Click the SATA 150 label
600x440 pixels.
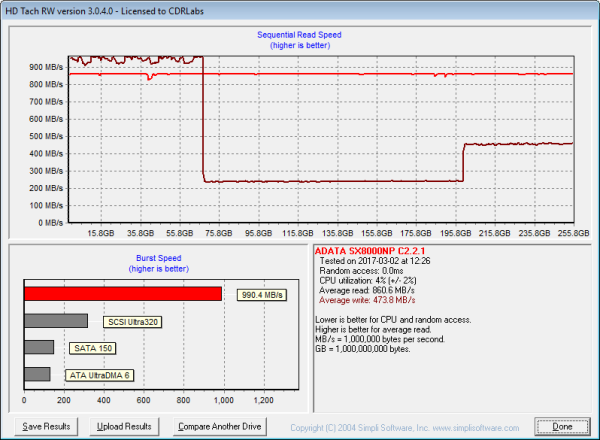click(92, 348)
